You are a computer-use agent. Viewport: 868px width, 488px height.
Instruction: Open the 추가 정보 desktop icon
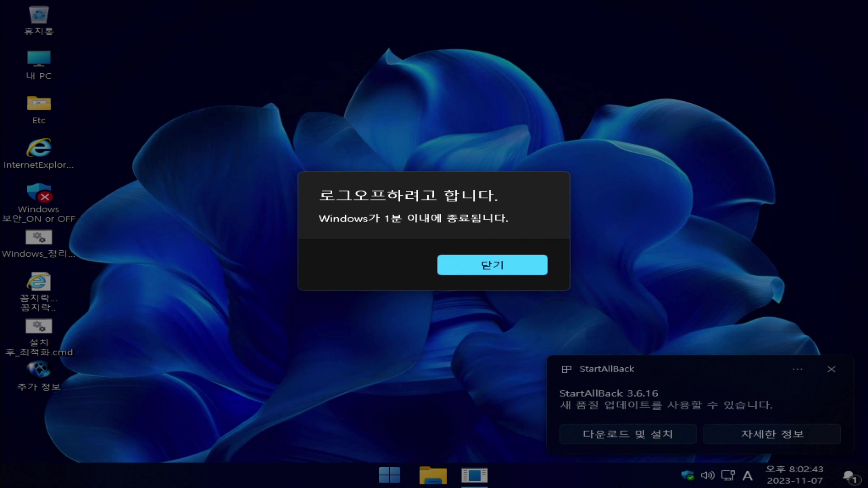pos(39,371)
